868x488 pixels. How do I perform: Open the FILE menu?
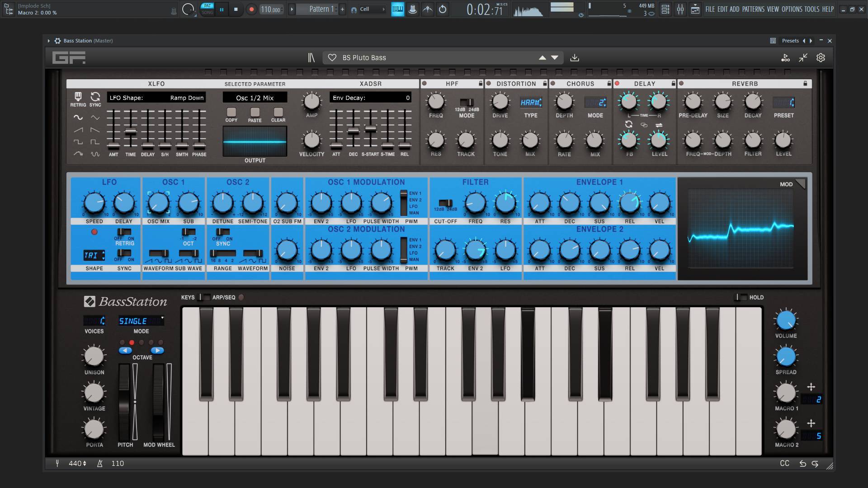tap(710, 9)
